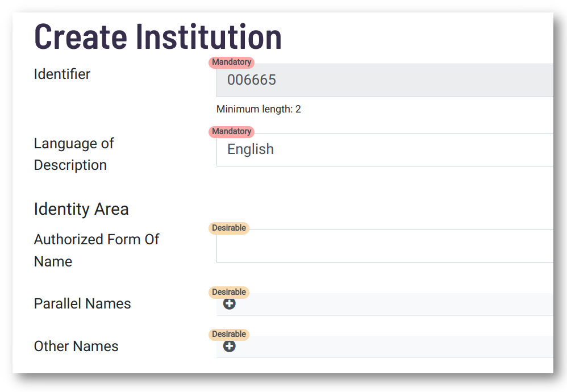Click the Minimum length: 2 hint text
Image resolution: width=567 pixels, height=392 pixels.
(x=259, y=109)
